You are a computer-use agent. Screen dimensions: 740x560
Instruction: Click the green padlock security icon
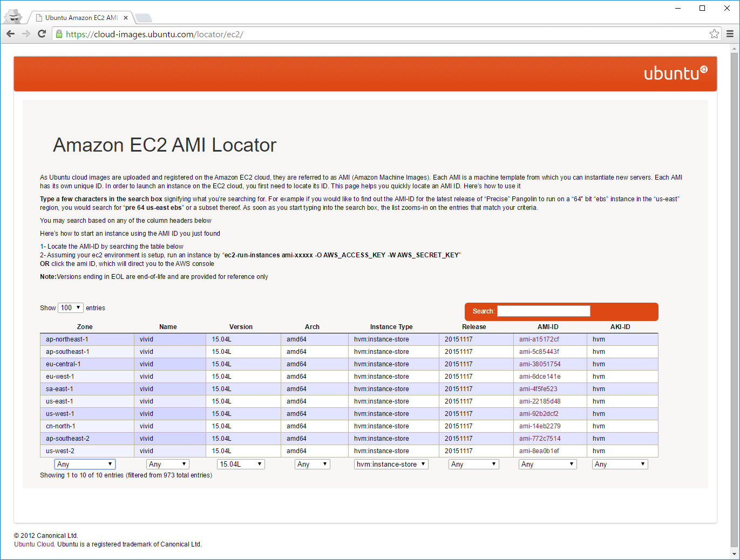[x=59, y=34]
